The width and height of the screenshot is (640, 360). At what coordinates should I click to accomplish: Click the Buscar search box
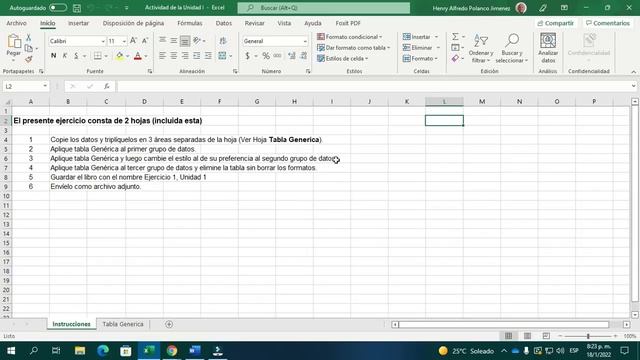324,8
